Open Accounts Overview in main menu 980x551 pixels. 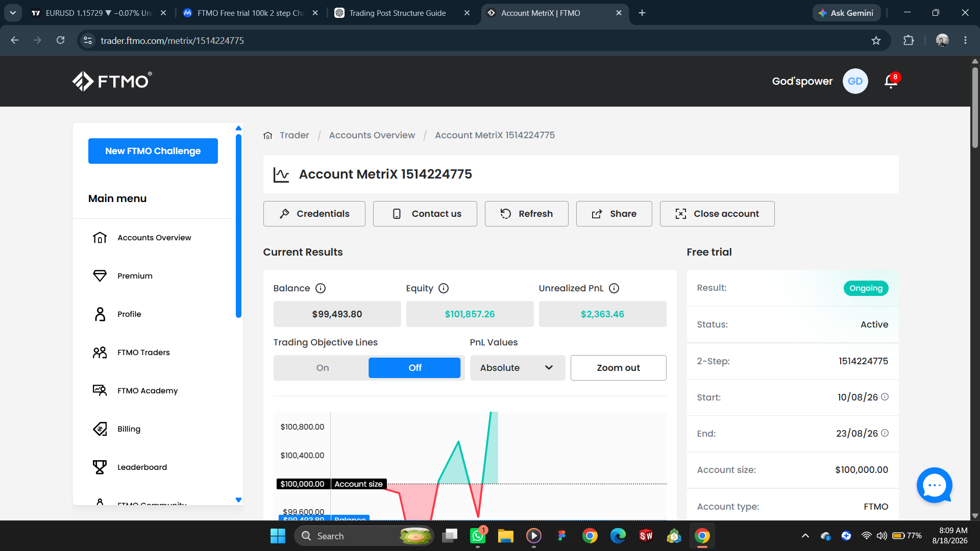point(154,238)
